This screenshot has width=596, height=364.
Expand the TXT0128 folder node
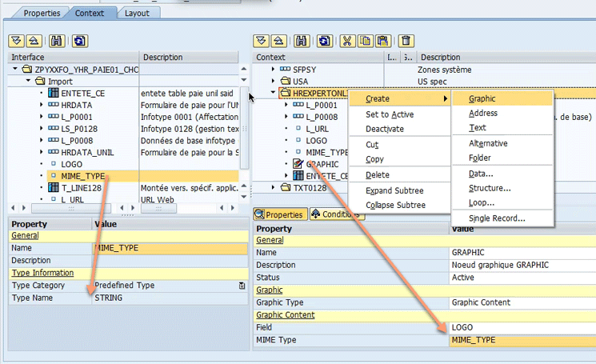point(273,187)
